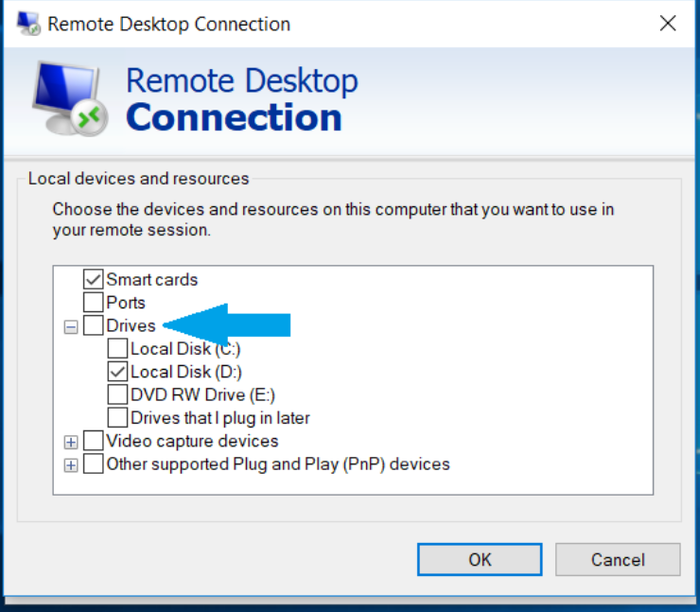
Task: Check the Drives checkbox
Action: coord(94,325)
